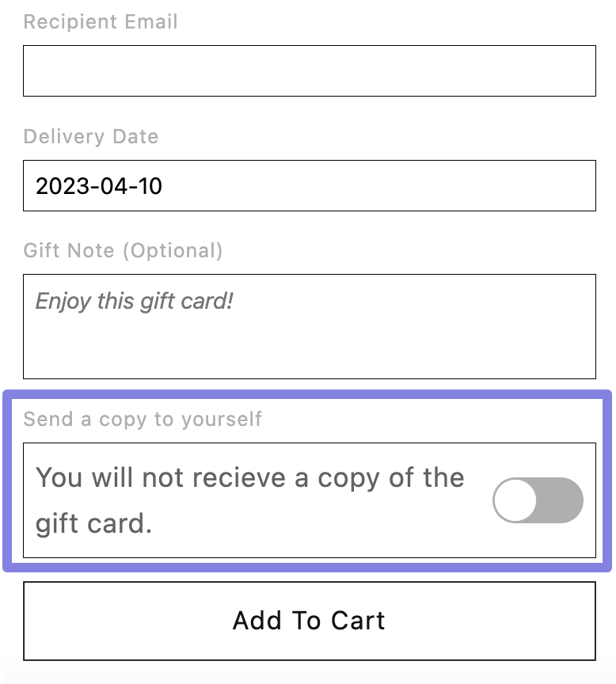The image size is (616, 684).
Task: Click the "gift card." text beside the toggle
Action: click(x=93, y=524)
